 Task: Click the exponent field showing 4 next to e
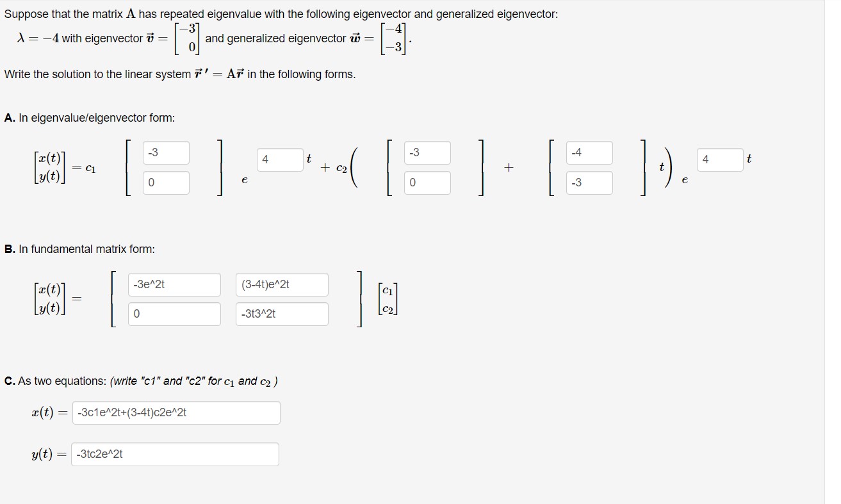[x=279, y=159]
